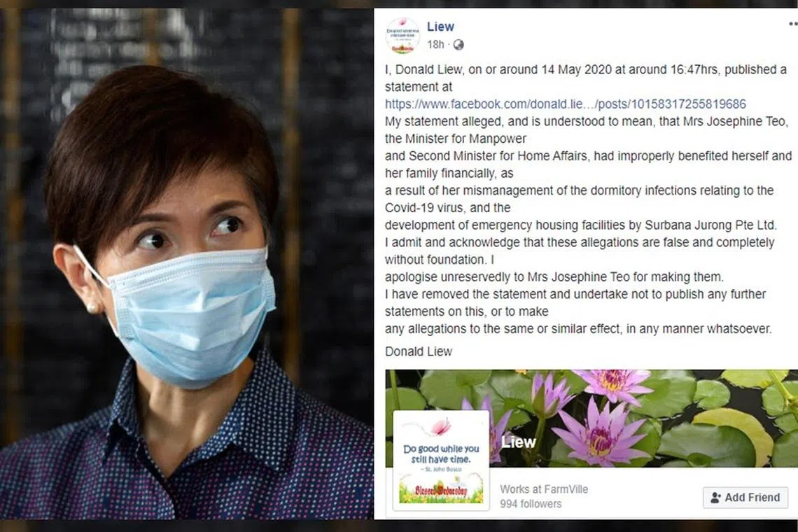
Task: Open the small round author avatar
Action: click(x=402, y=36)
